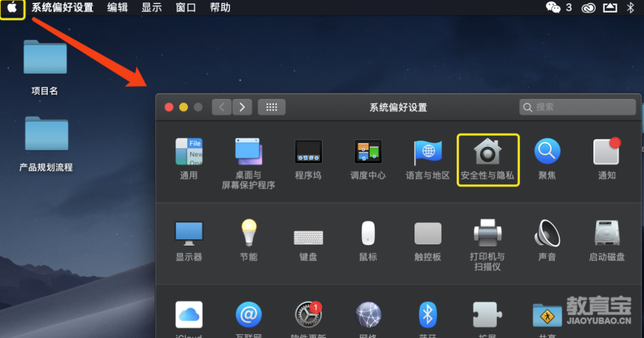Viewport: 644px width, 338px height.
Task: Click the Bluetooth menu bar status icon
Action: click(630, 7)
